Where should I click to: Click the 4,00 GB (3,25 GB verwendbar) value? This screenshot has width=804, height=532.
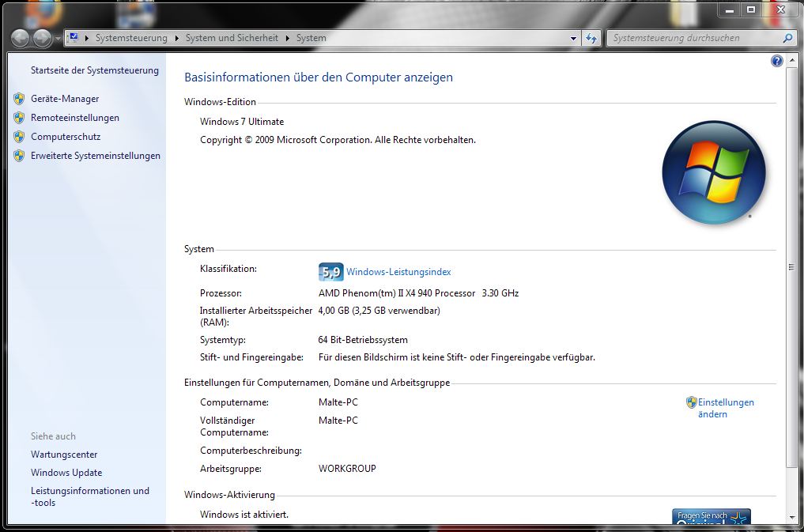tap(379, 310)
